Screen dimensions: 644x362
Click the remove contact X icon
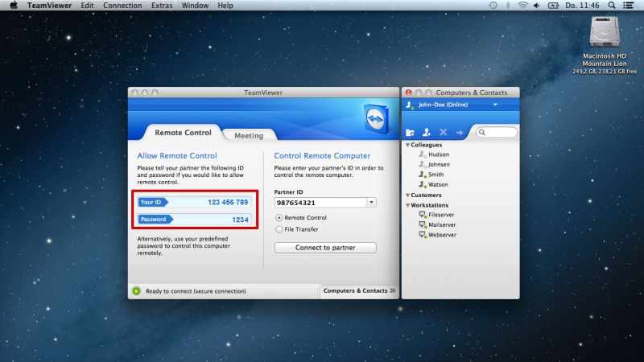coord(444,132)
